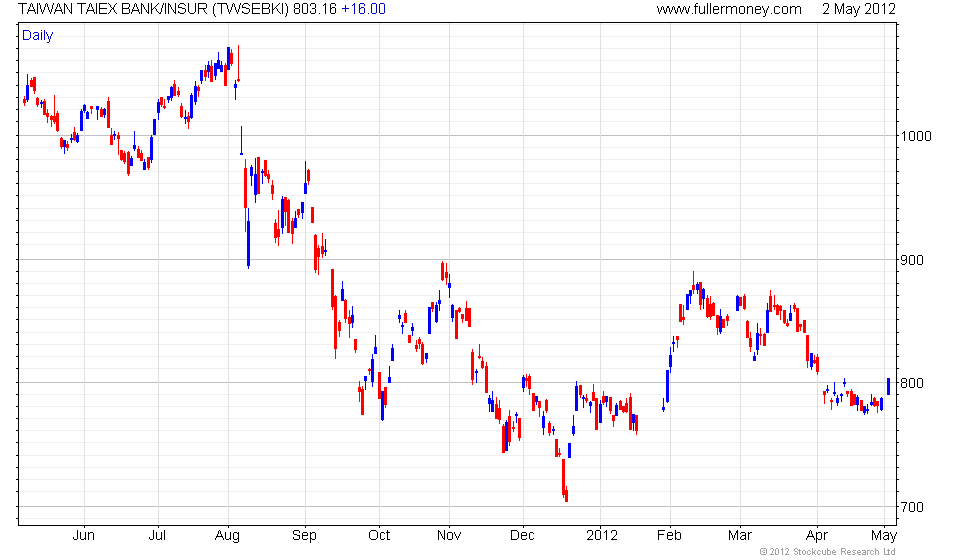980x560 pixels.
Task: Click the 900 price axis label
Action: 912,260
